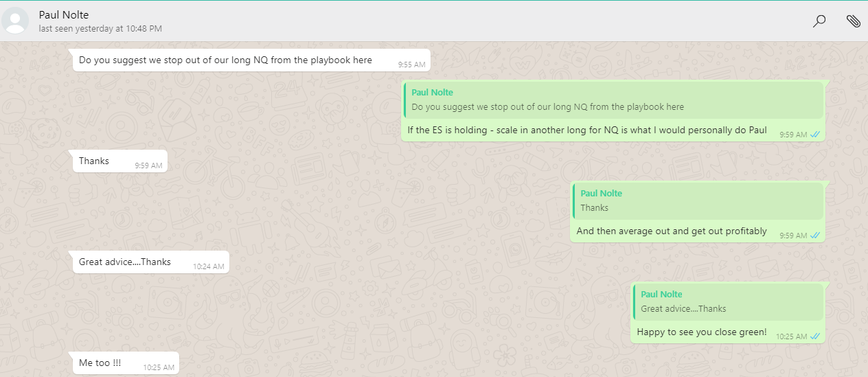Select the 'If the ES is holding' reply
This screenshot has width=868, height=377.
tap(586, 130)
